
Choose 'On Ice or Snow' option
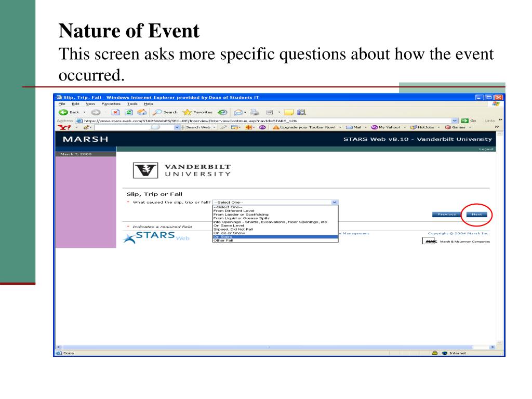pyautogui.click(x=275, y=233)
